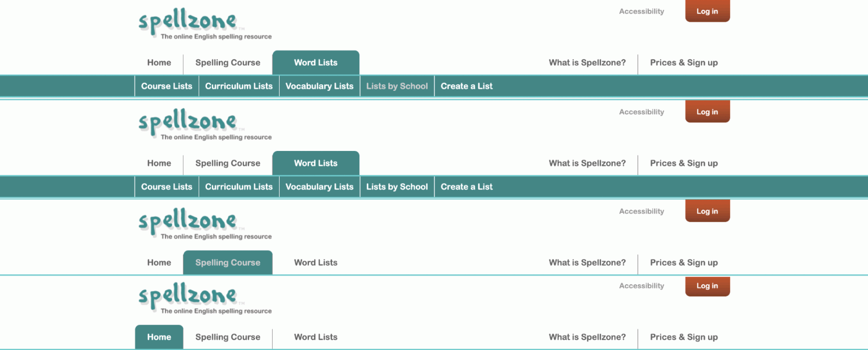The width and height of the screenshot is (868, 350).
Task: Open Course Lists in the topmost submenu bar
Action: (x=167, y=86)
